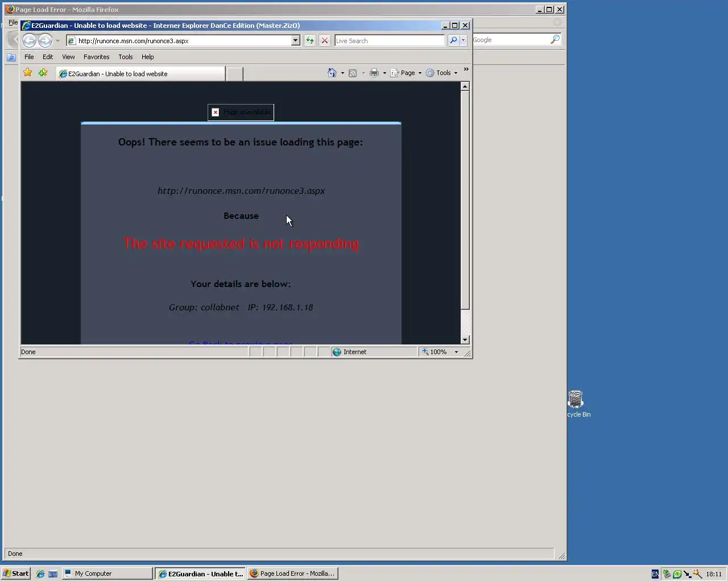The height and width of the screenshot is (582, 728).
Task: Click the Firefox Google search field
Action: pyautogui.click(x=510, y=40)
